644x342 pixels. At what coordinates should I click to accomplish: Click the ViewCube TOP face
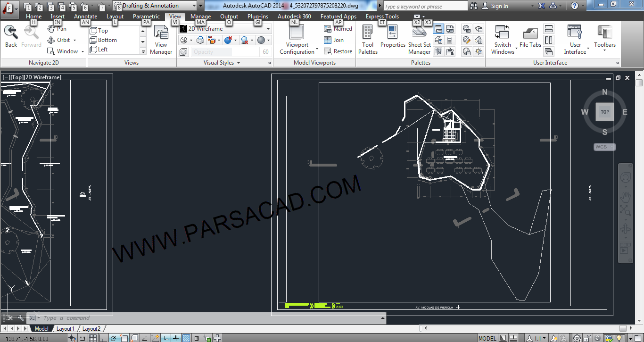[x=605, y=112]
